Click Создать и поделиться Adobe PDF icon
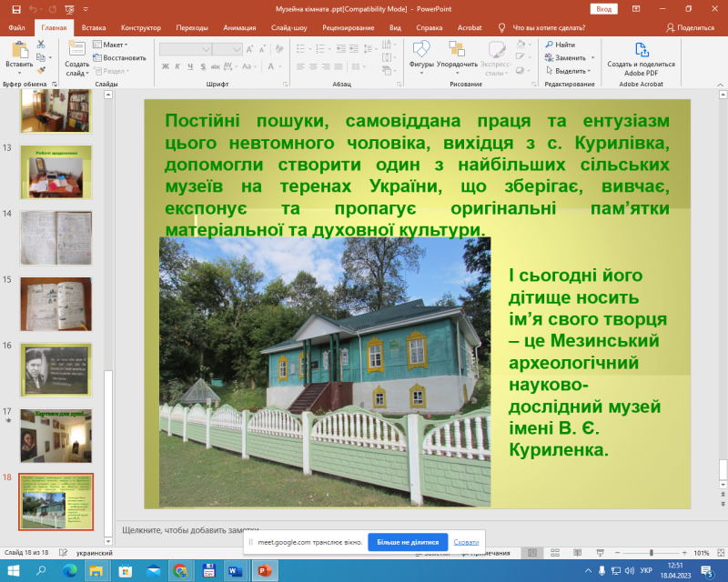The image size is (728, 582). (x=642, y=50)
